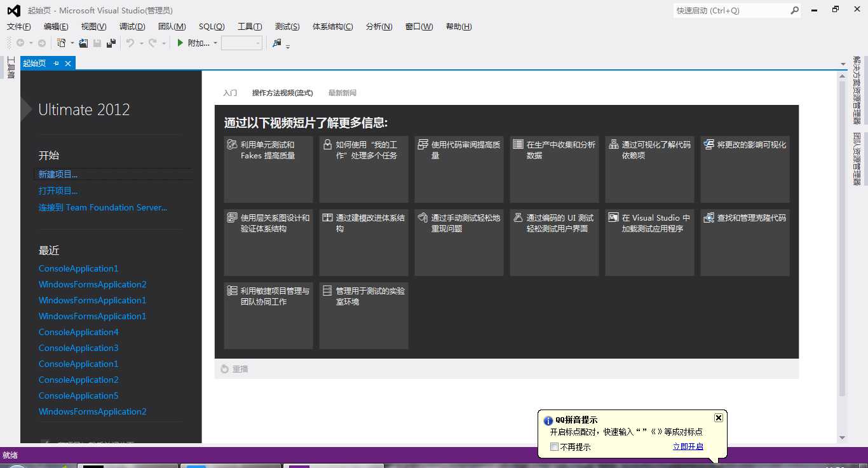Open the 文件(F) menu
The height and width of the screenshot is (468, 868).
18,27
